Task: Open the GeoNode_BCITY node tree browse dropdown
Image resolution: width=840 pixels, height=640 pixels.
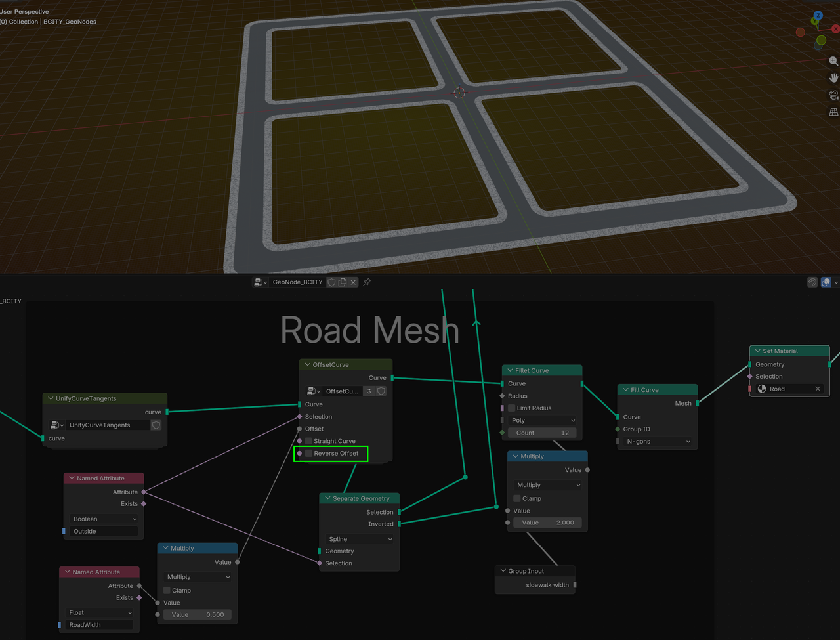Action: point(261,282)
